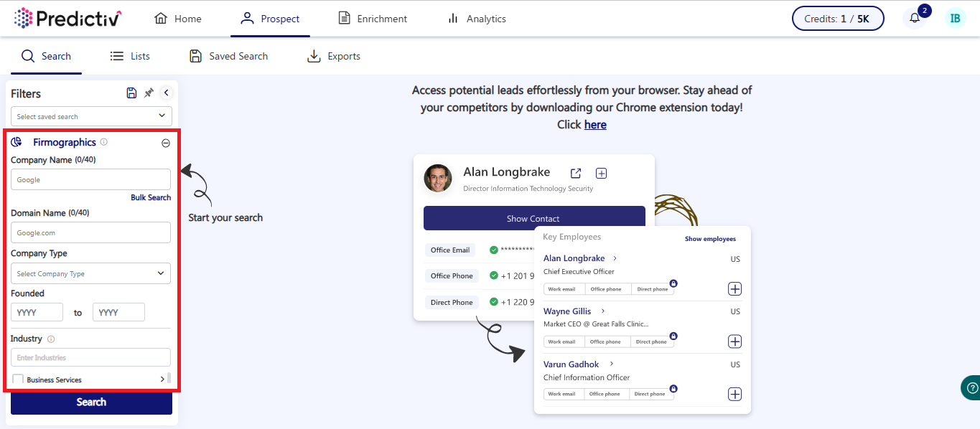Switch to the Lists tab
This screenshot has height=429, width=980.
point(130,56)
